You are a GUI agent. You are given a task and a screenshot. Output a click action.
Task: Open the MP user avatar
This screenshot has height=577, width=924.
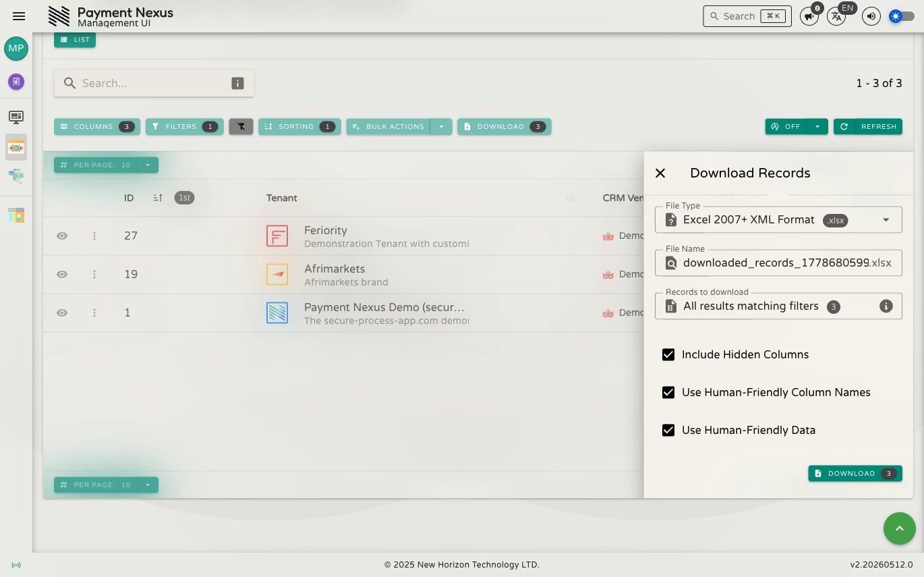16,49
